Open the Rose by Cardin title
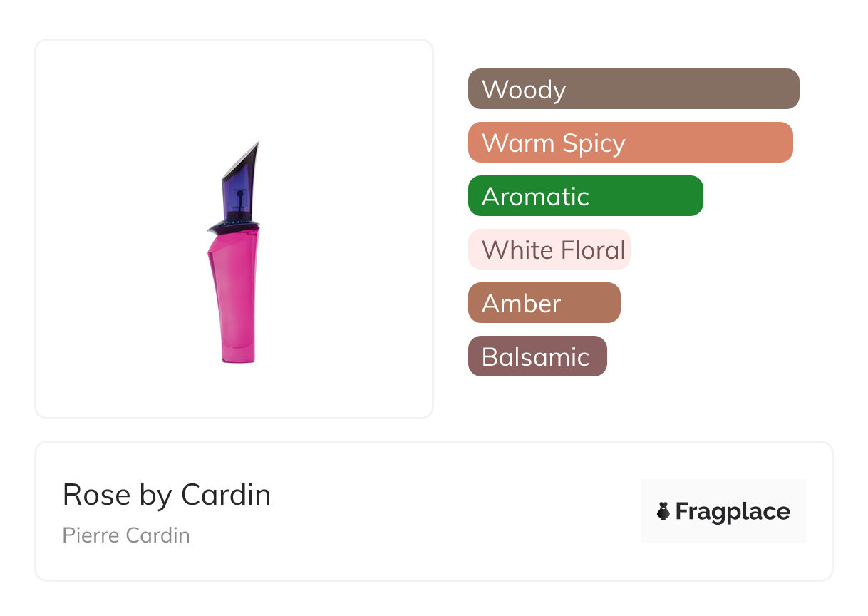The image size is (868, 616). [x=167, y=495]
